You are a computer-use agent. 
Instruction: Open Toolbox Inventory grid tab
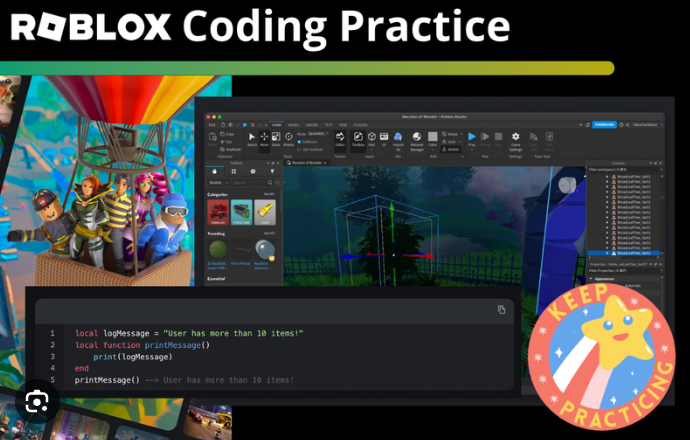(234, 171)
